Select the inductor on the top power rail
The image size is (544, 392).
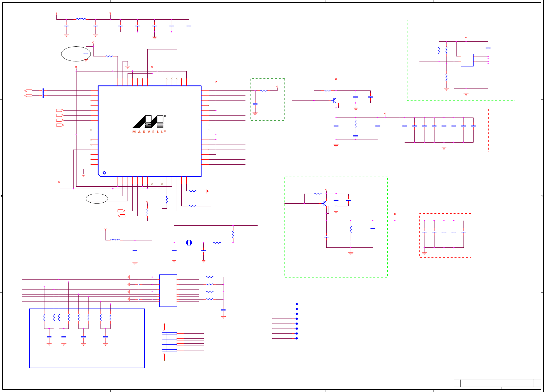point(81,19)
